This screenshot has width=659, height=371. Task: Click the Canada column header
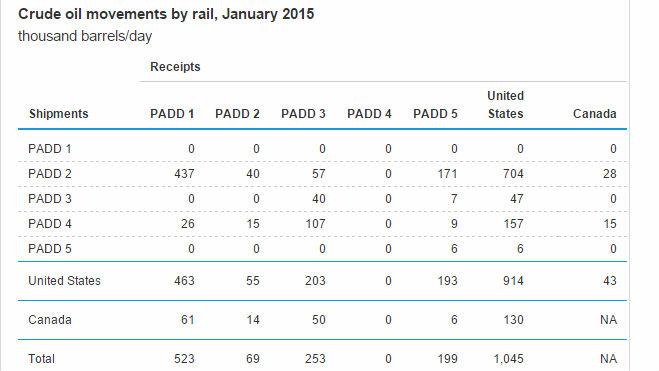tap(595, 114)
